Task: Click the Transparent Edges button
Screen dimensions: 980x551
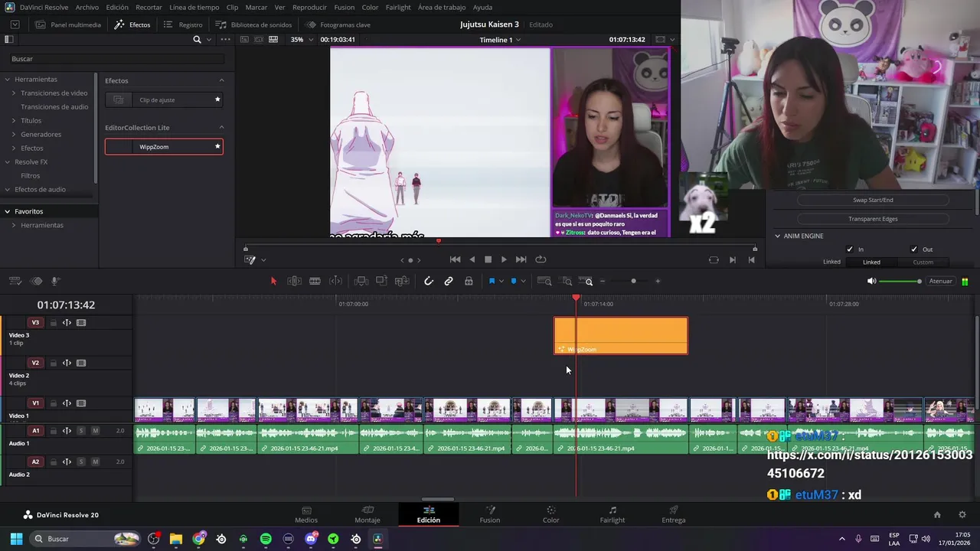Action: click(873, 219)
